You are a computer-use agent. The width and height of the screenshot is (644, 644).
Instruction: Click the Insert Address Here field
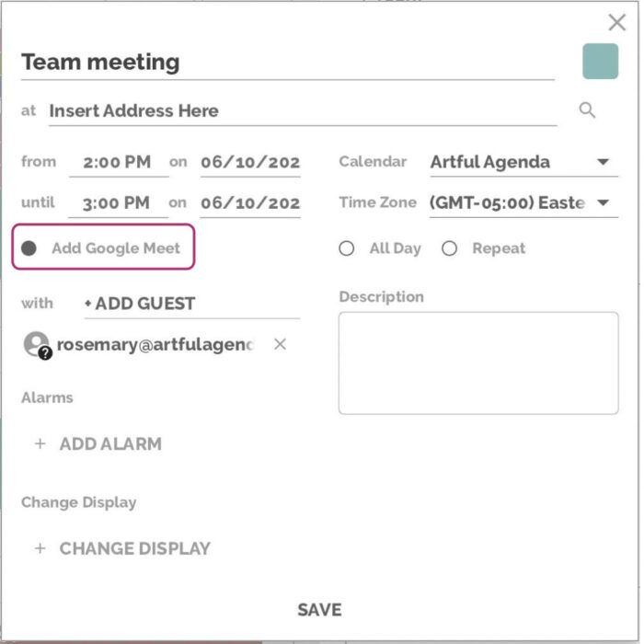tap(302, 110)
